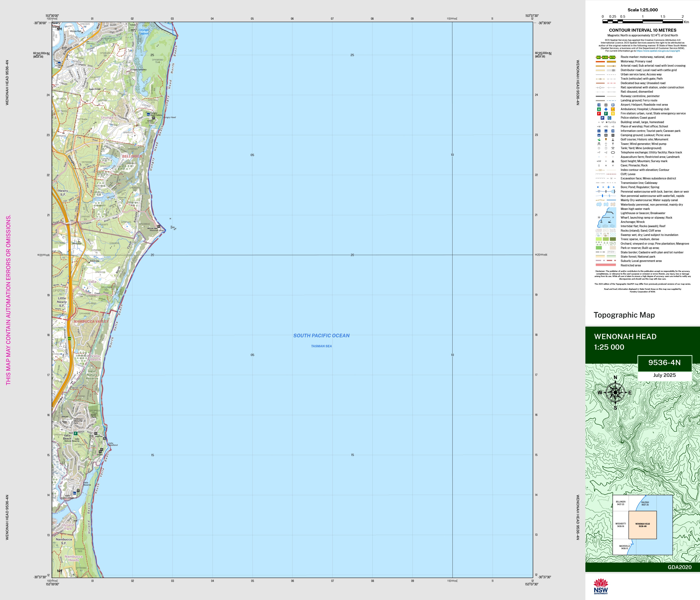Click the Lifesaving club LS legend icon

tap(613, 109)
